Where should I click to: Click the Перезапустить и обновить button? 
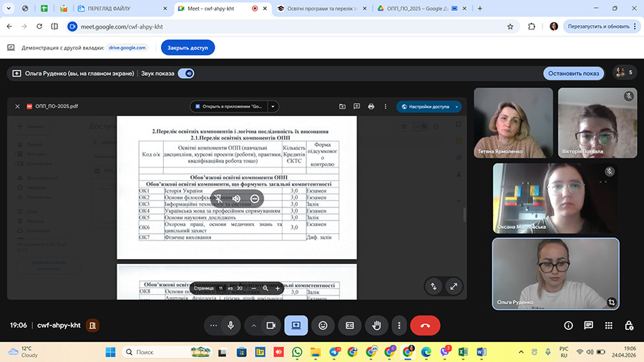point(602,26)
